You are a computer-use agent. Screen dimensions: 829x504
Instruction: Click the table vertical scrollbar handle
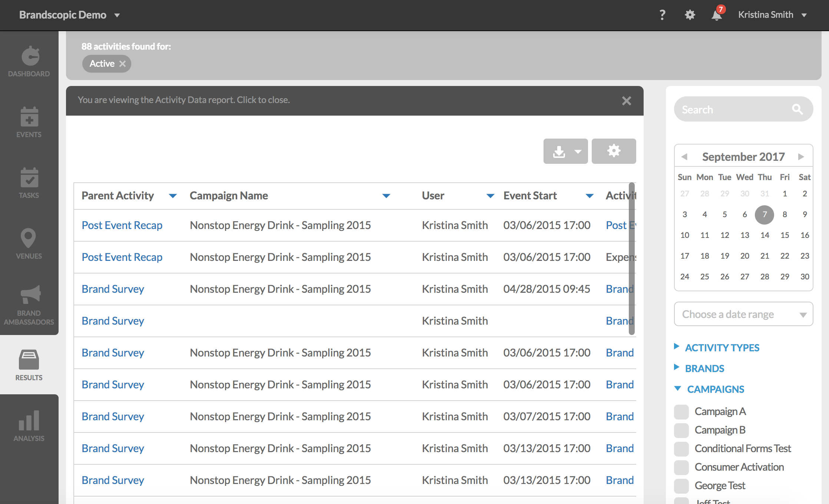632,259
